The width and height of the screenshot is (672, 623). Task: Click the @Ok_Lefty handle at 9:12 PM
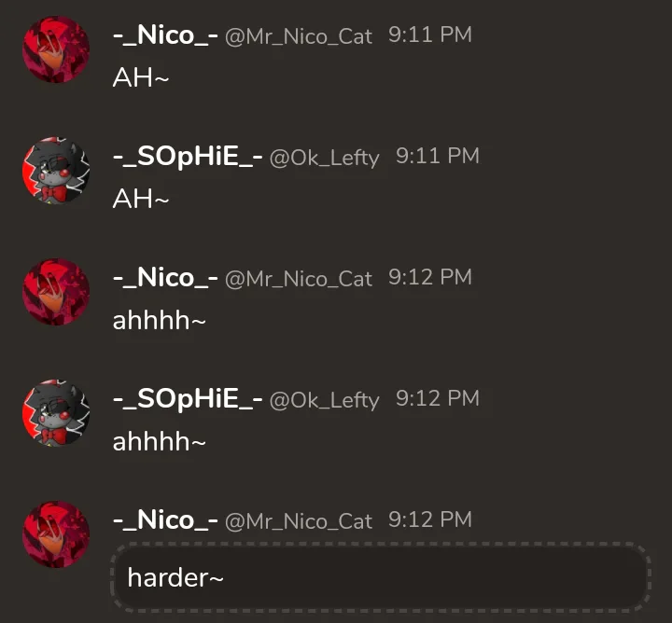[325, 401]
